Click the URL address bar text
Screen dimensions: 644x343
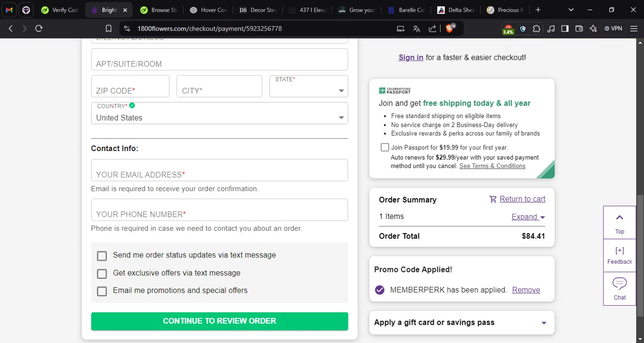click(x=210, y=29)
